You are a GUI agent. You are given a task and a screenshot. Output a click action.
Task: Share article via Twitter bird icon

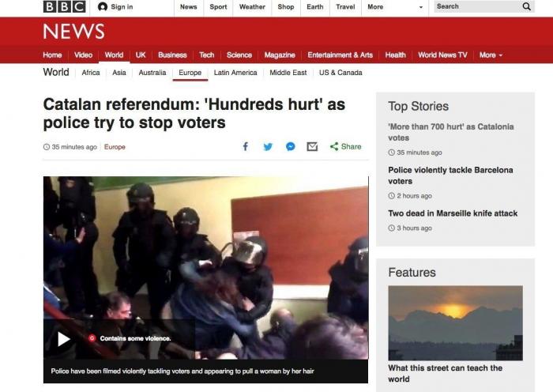click(x=268, y=146)
